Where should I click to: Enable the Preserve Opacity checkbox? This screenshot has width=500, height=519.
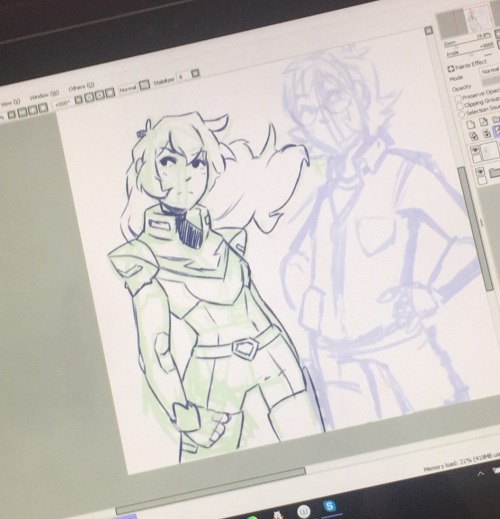click(x=458, y=98)
